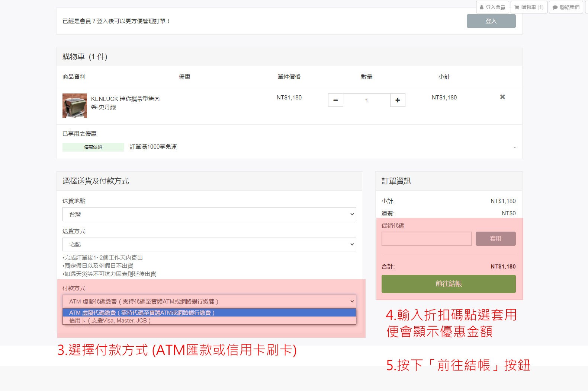Click the green 前往結帳 checkout button
This screenshot has width=588, height=391.
point(449,284)
